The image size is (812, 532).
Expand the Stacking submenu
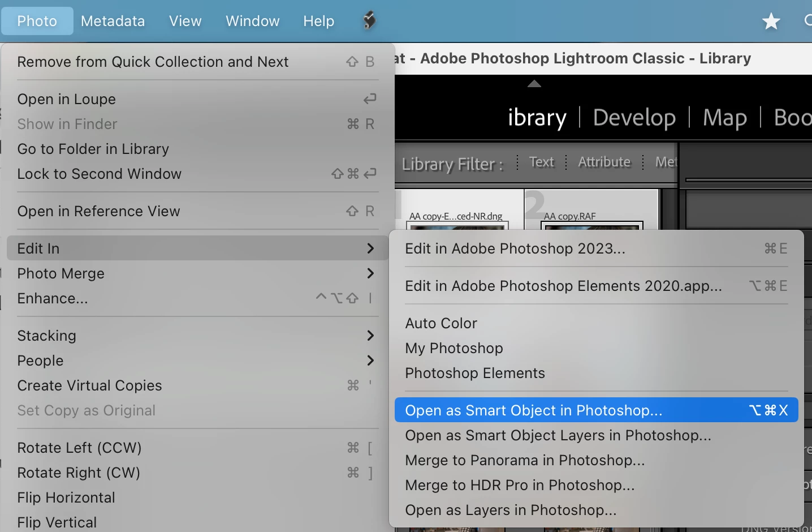(197, 336)
